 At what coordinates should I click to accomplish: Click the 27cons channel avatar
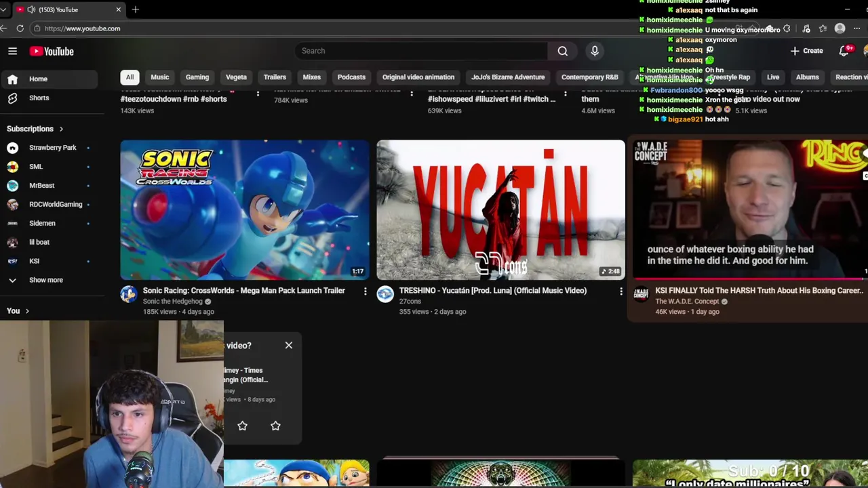[x=385, y=294]
